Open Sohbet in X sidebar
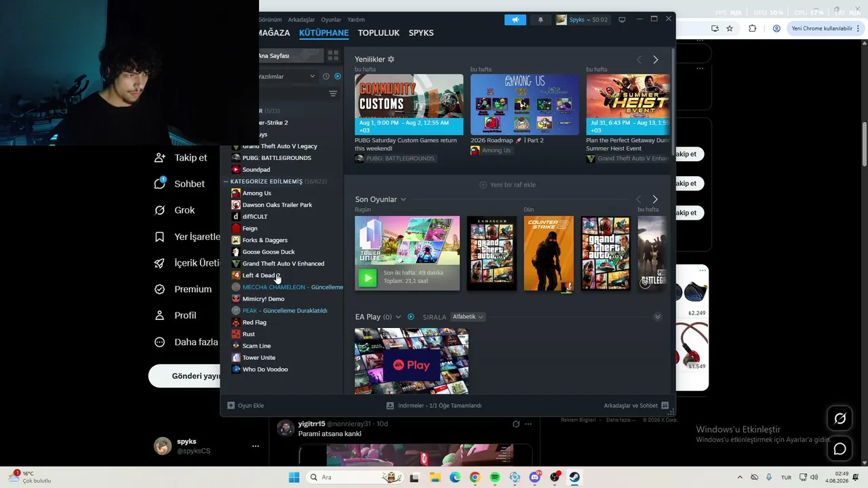 (x=180, y=184)
